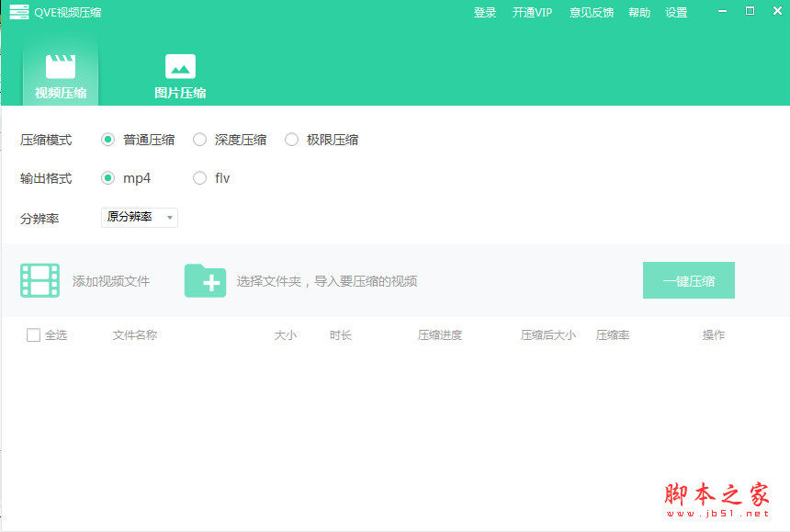
Task: Open 设置 from the top bar
Action: [676, 12]
